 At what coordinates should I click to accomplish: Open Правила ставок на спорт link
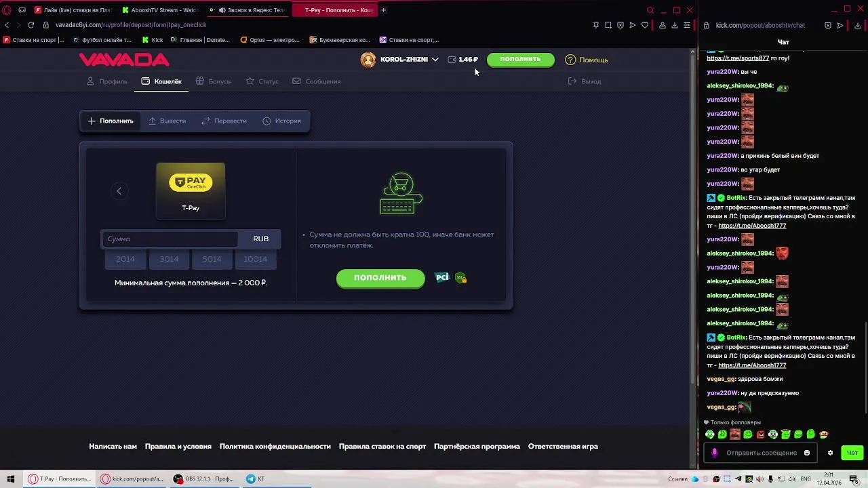[x=382, y=447]
